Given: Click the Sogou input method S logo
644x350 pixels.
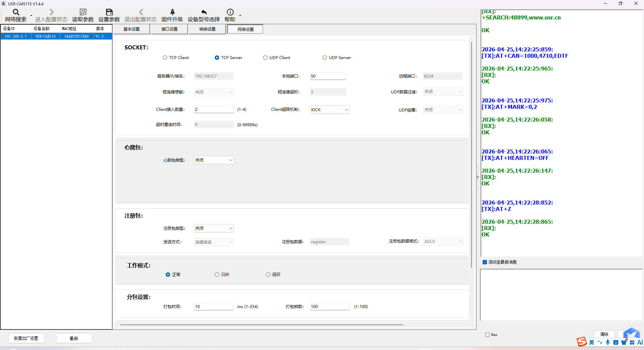Looking at the screenshot, I should [x=582, y=342].
